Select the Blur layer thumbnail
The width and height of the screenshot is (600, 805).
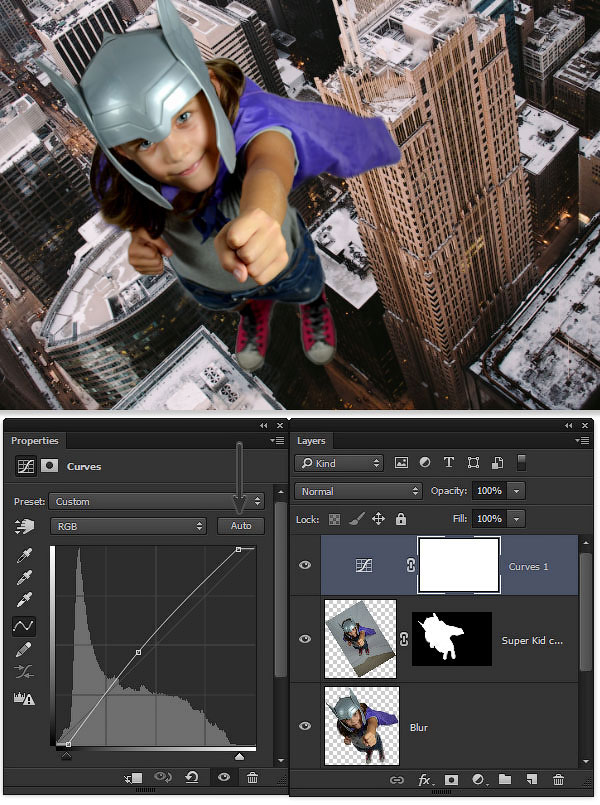[x=362, y=725]
